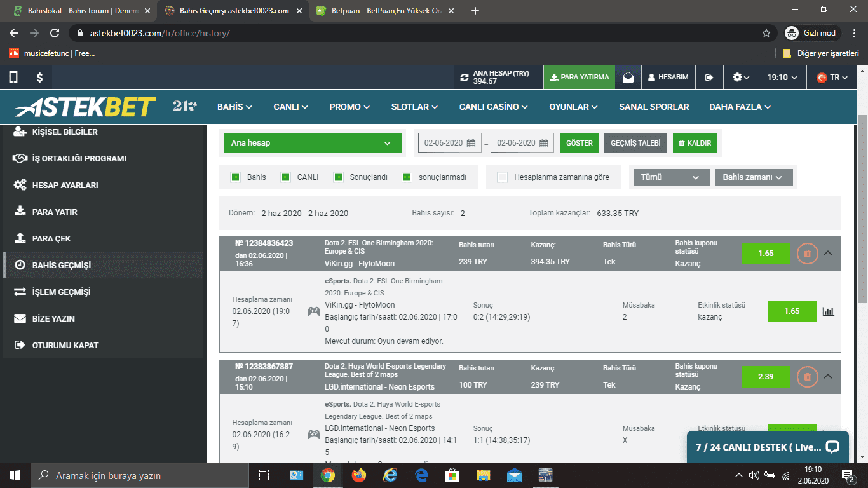Open the HESABIM account link
The image size is (868, 488).
[x=668, y=77]
